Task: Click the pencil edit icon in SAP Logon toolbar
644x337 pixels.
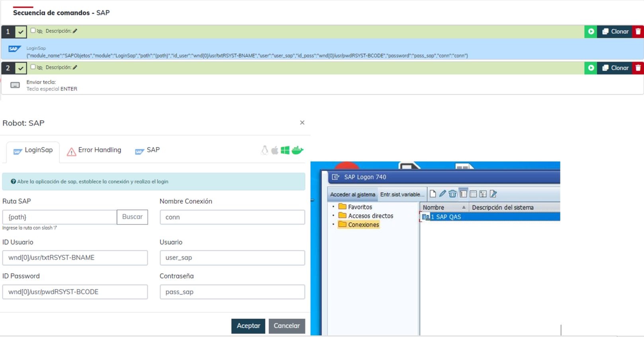Action: [442, 194]
